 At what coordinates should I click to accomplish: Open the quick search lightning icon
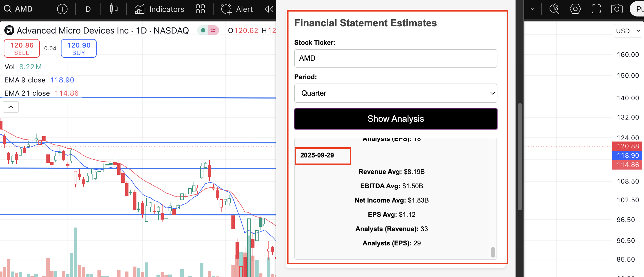click(x=554, y=9)
